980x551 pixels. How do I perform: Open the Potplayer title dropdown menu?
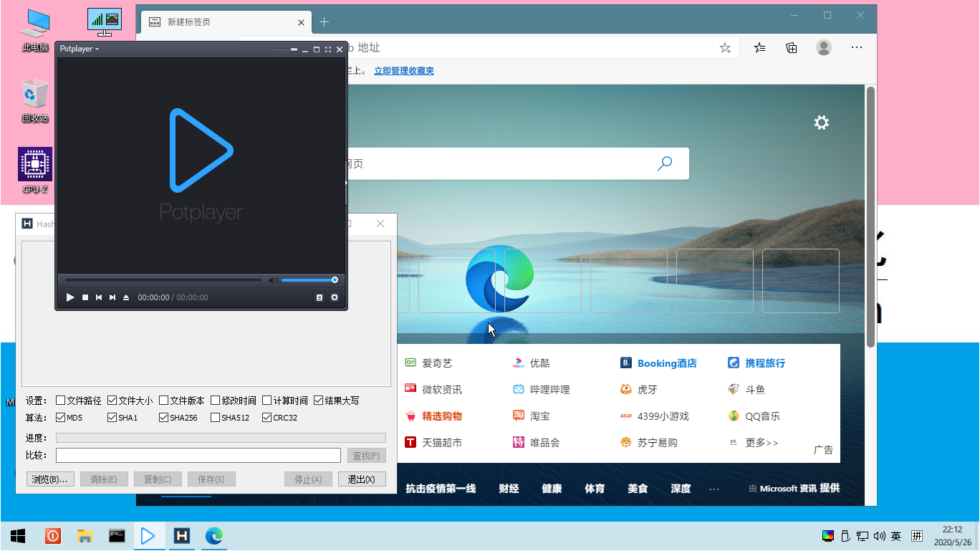[x=80, y=49]
